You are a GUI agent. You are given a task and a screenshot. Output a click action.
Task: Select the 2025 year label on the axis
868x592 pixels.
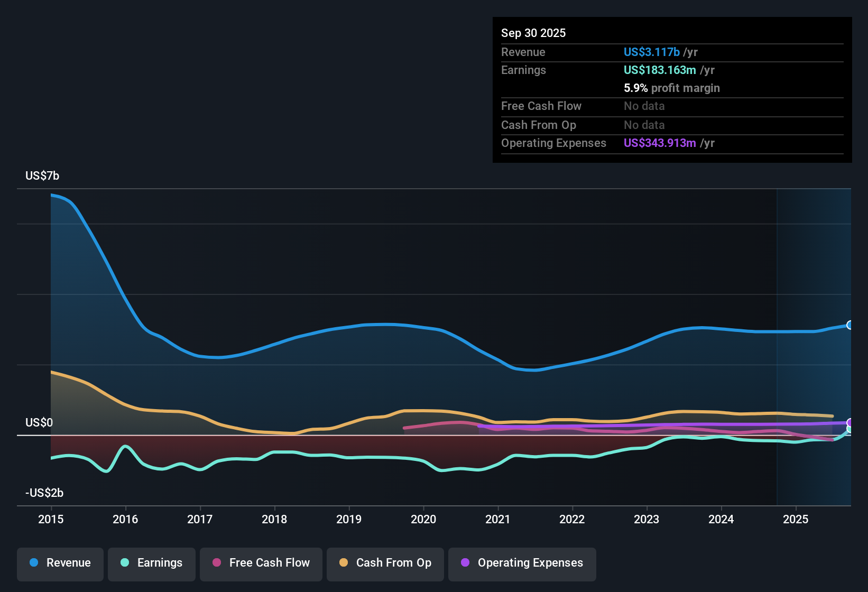click(796, 520)
